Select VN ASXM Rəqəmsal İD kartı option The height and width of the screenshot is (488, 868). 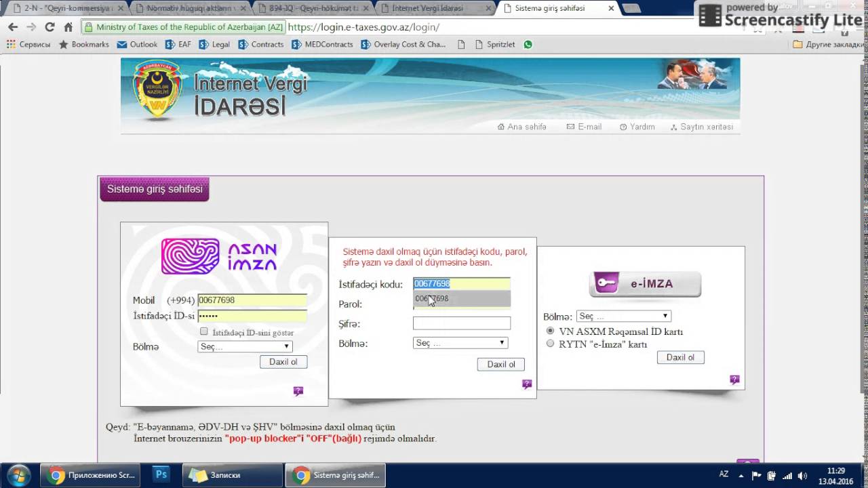[550, 331]
